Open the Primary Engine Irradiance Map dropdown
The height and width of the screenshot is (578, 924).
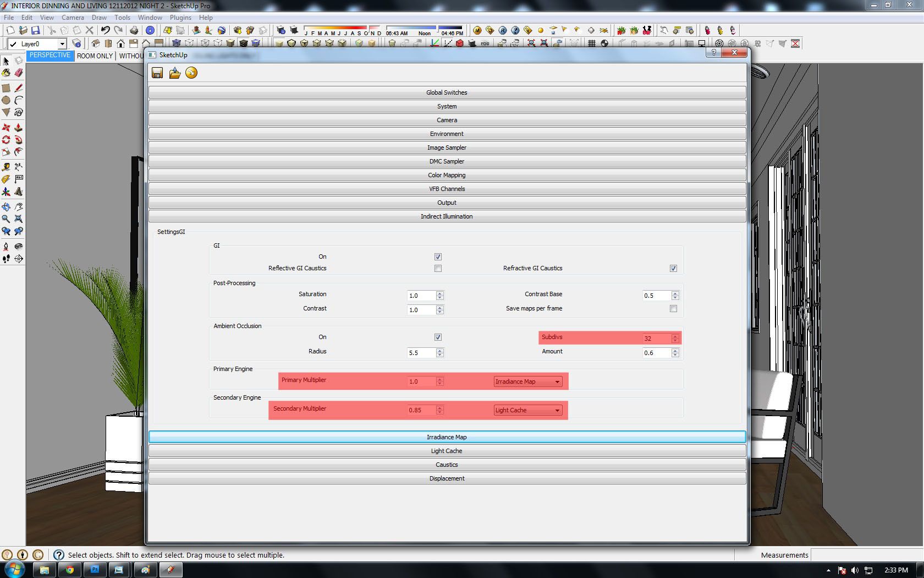pos(528,381)
